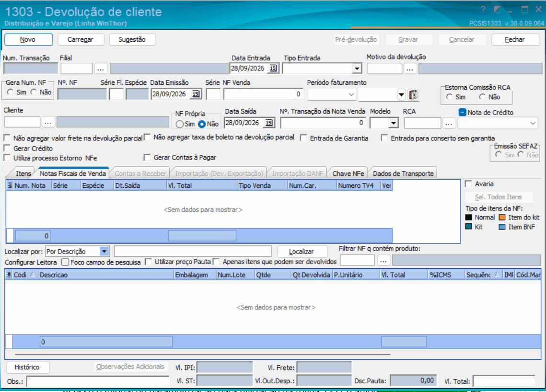Tick the Gerar Contas à Pagar checkbox

(x=147, y=158)
